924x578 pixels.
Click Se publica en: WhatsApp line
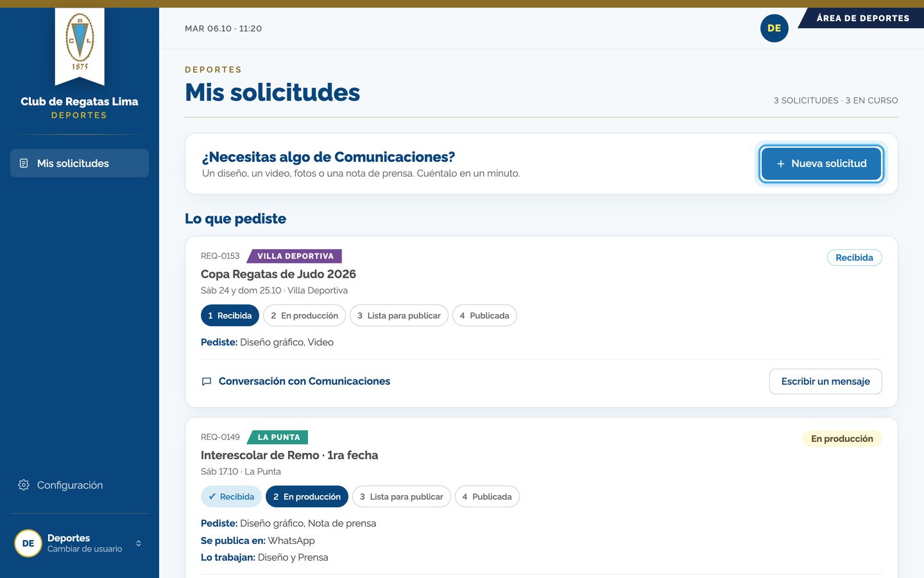[x=258, y=541]
